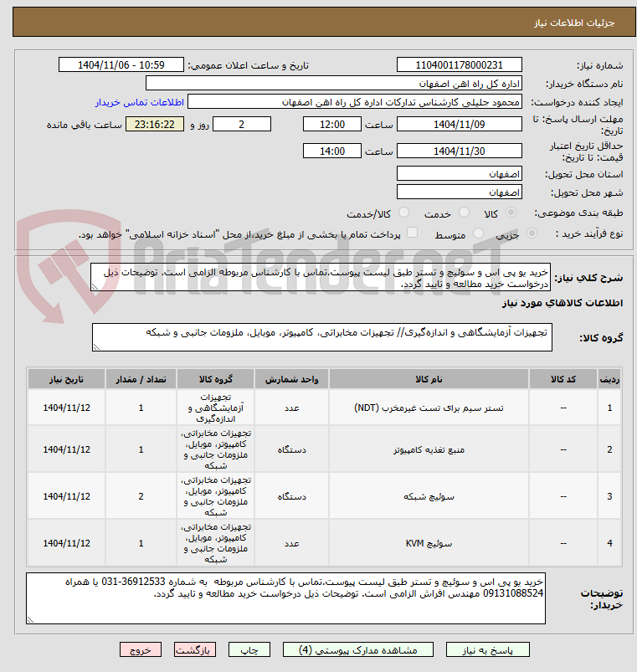This screenshot has height=672, width=637.
Task: Click the گروه کالا textarea
Action: [322, 337]
